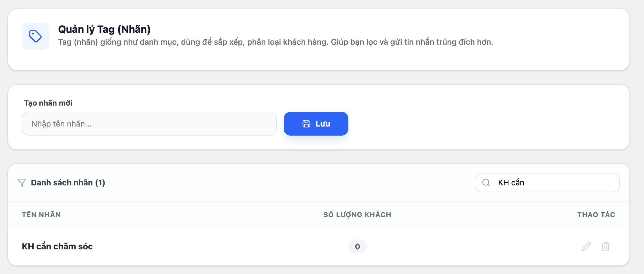Image resolution: width=644 pixels, height=274 pixels.
Task: Click the Lưu save button
Action: (x=316, y=124)
